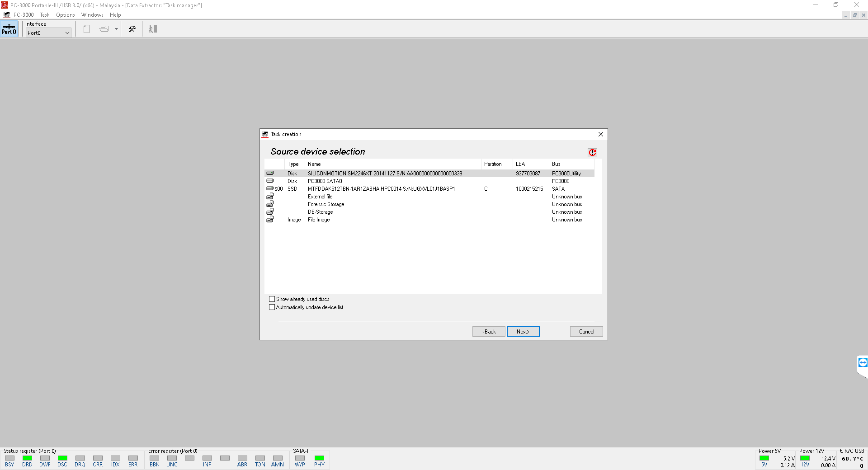Open the Task menu

point(44,15)
